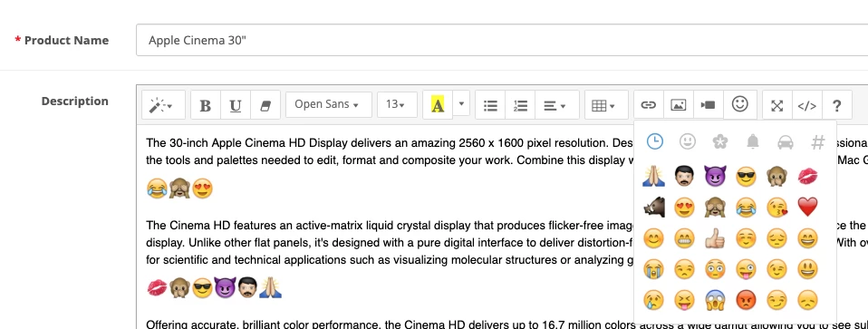Click praying hands emoji inside the description text

point(271,288)
